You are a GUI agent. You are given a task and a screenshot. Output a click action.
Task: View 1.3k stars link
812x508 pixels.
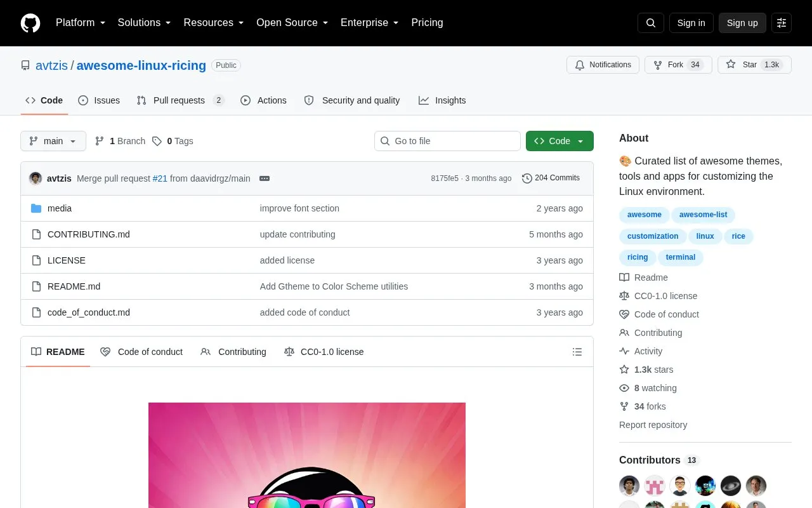click(x=646, y=370)
